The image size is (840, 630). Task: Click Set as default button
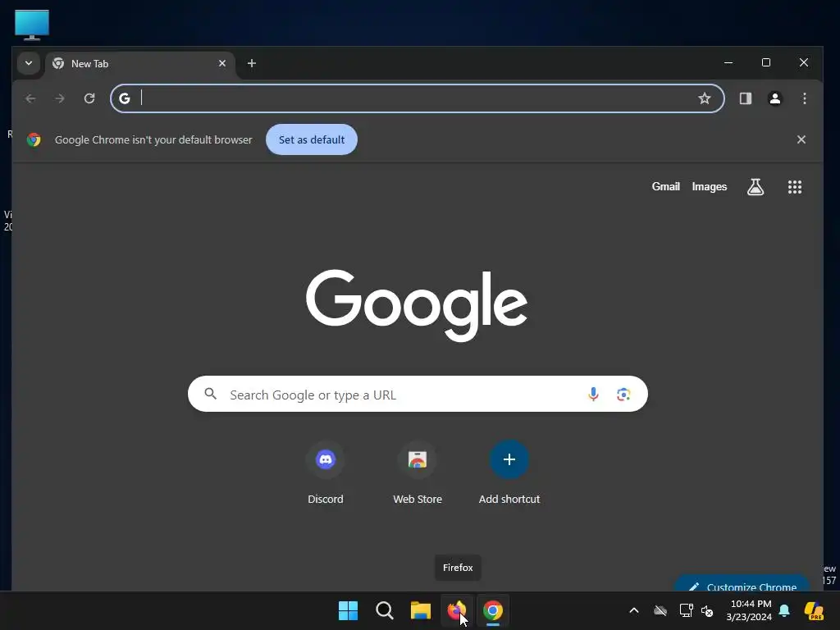311,139
